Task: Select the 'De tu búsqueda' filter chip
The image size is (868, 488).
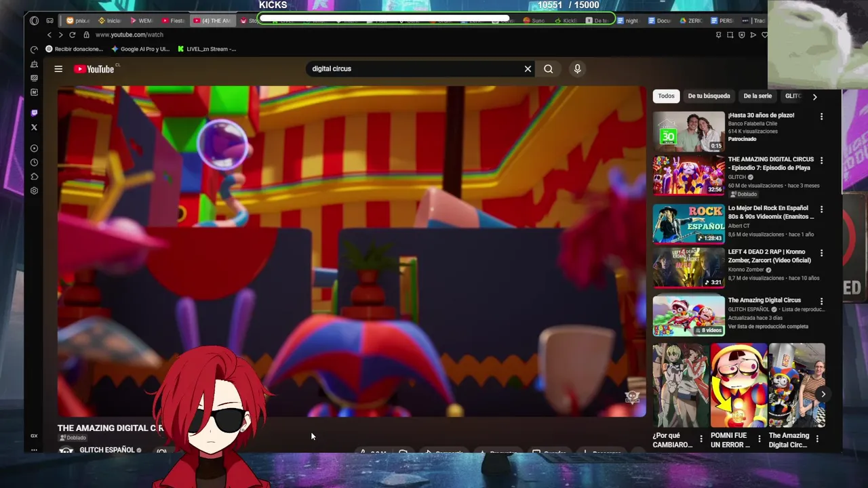Action: [x=709, y=96]
